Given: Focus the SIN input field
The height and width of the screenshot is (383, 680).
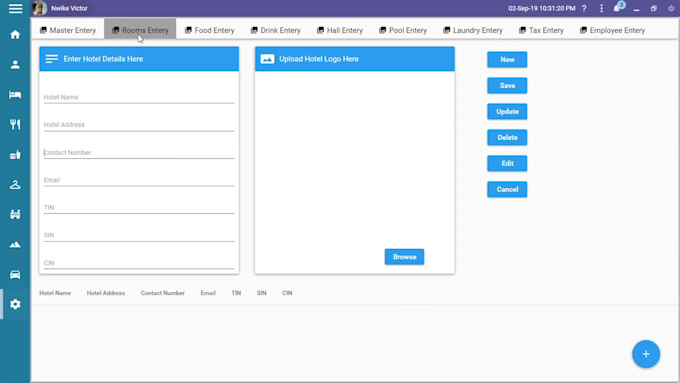Looking at the screenshot, I should [139, 235].
